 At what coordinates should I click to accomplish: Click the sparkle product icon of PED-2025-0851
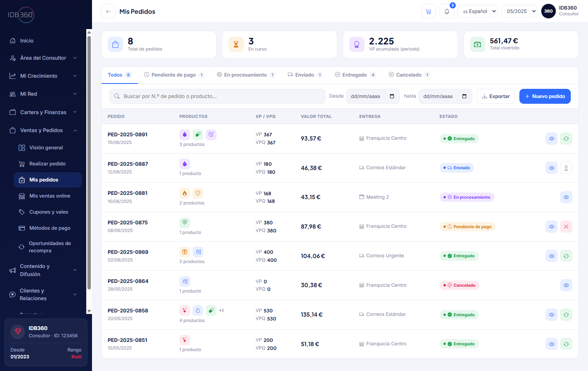185,340
